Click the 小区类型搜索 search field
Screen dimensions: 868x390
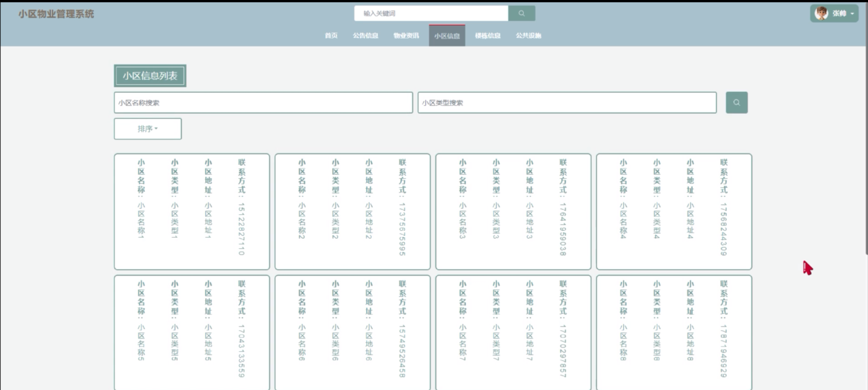tap(567, 102)
